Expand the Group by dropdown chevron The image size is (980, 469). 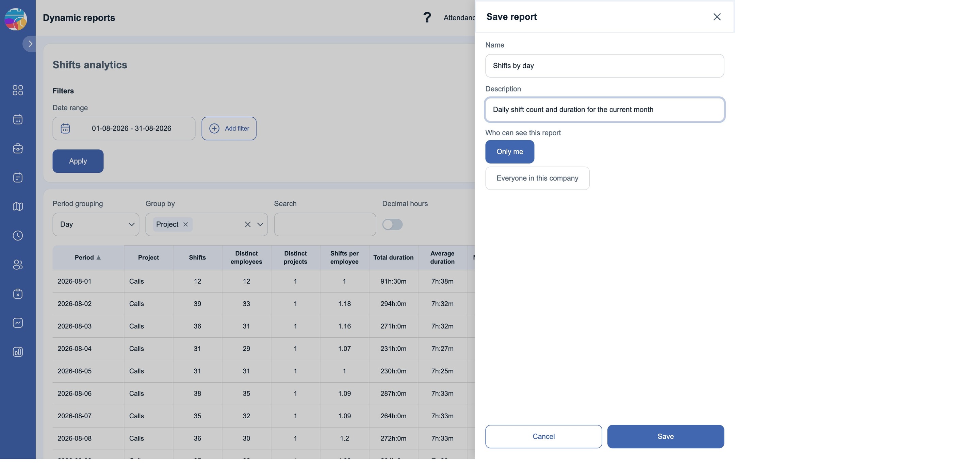click(260, 224)
